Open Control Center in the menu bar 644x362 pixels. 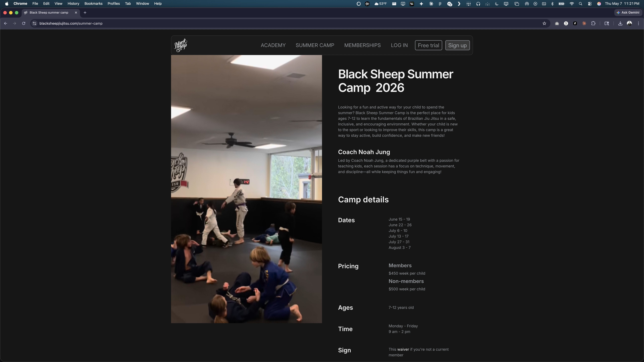pyautogui.click(x=590, y=4)
